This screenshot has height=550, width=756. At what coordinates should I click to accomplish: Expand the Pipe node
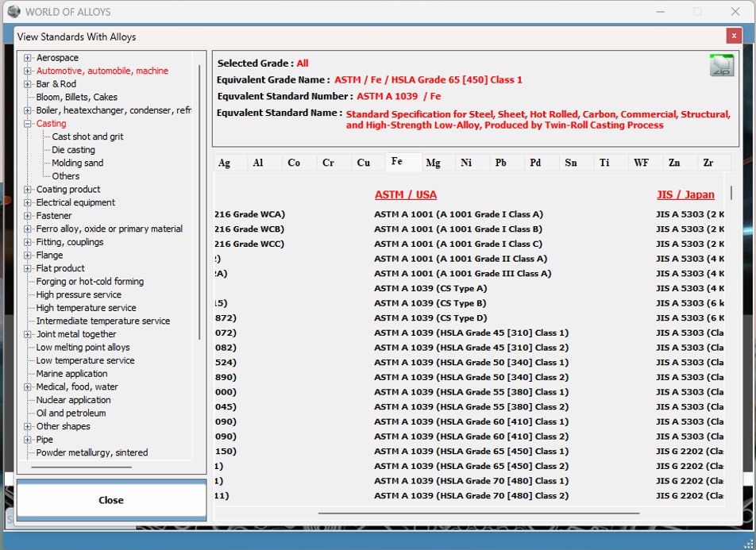28,440
